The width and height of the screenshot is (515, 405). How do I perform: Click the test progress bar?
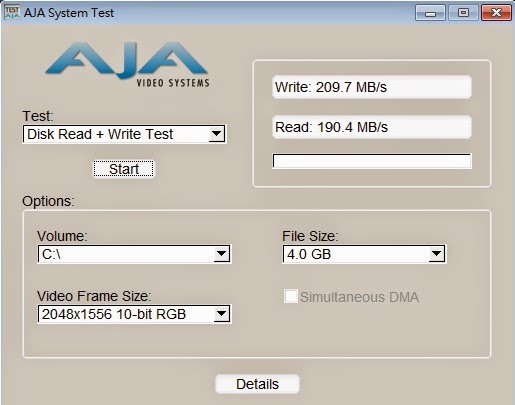tap(372, 161)
